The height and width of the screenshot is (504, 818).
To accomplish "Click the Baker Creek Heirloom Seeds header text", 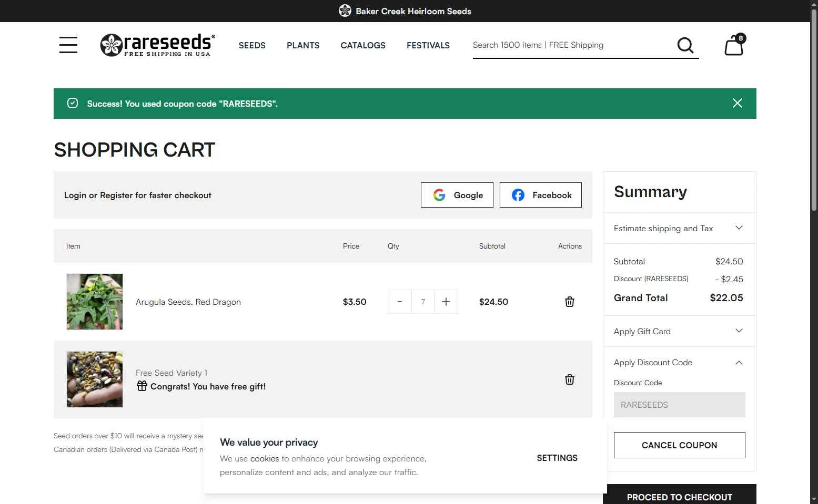I will 413,11.
